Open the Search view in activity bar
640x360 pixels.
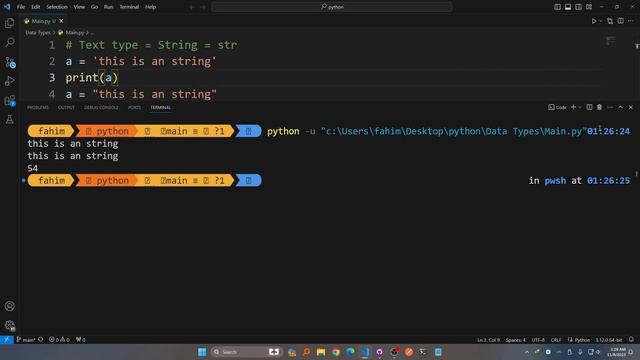(9, 42)
